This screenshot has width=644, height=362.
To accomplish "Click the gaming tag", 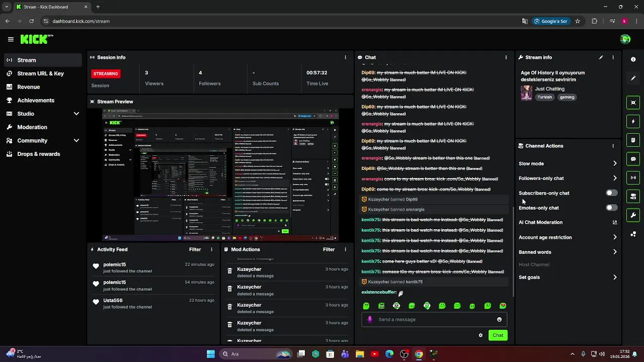I will [x=567, y=97].
